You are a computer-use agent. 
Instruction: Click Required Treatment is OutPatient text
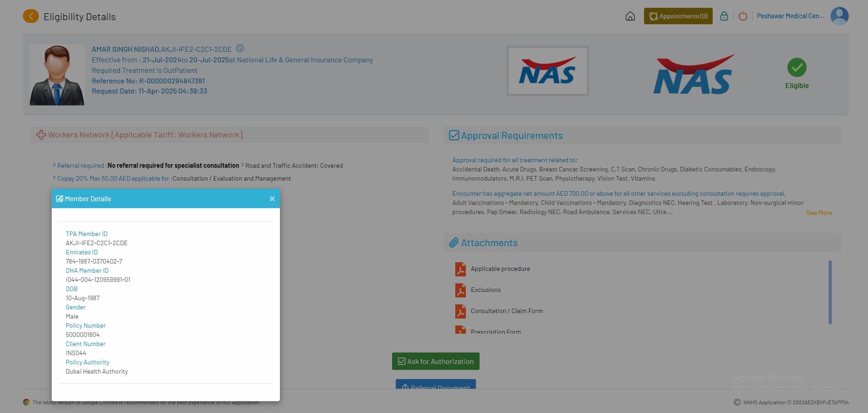coord(145,70)
